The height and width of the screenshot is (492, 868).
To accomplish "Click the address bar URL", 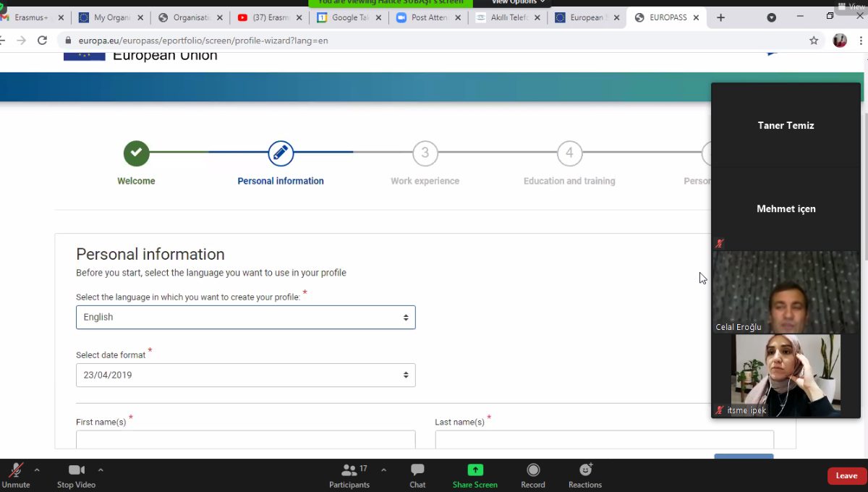I will (203, 41).
